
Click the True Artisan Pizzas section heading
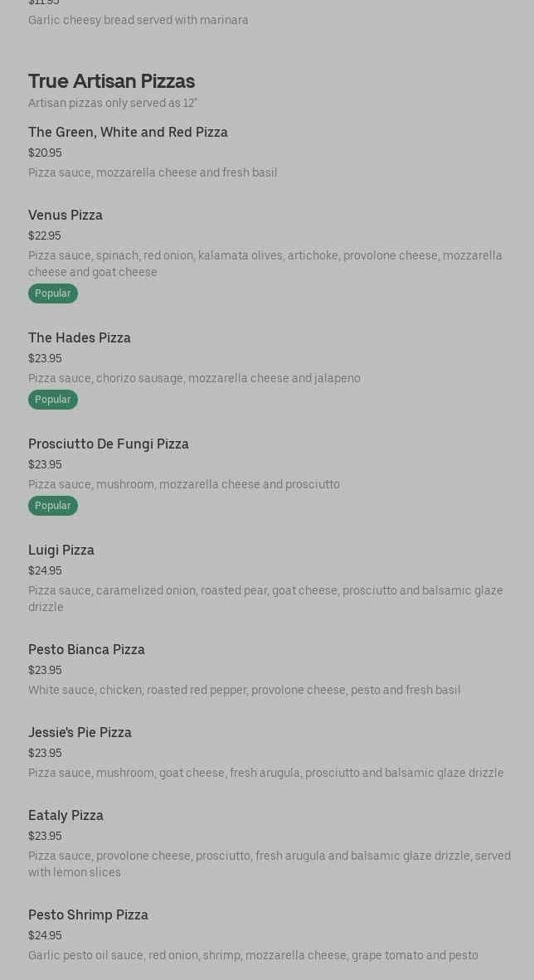[x=111, y=81]
